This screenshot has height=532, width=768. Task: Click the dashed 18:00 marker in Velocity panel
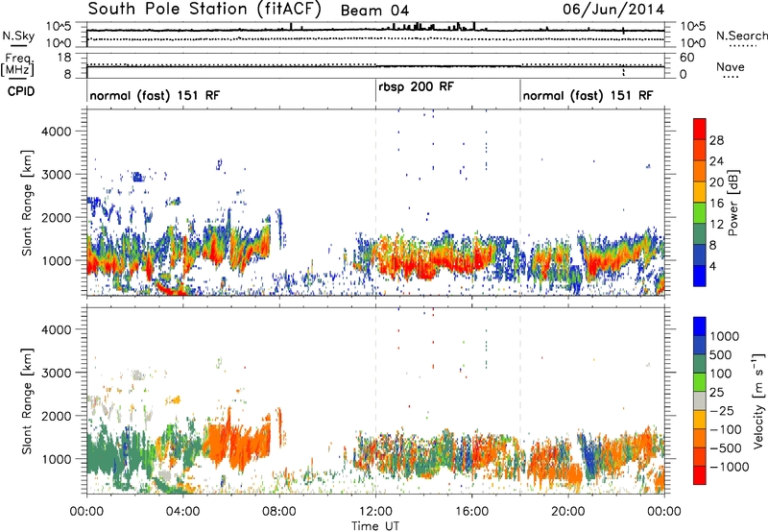point(520,400)
